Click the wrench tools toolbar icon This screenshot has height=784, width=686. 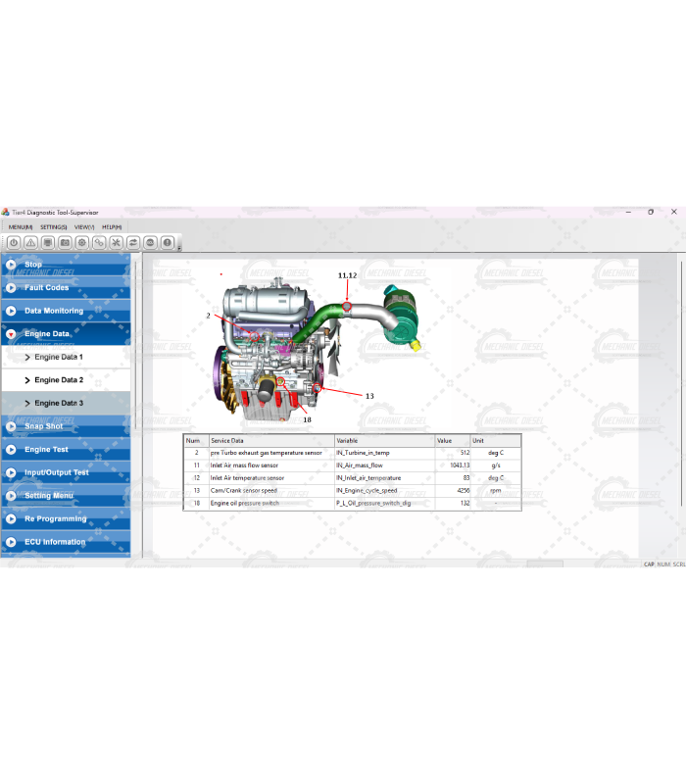[x=116, y=242]
